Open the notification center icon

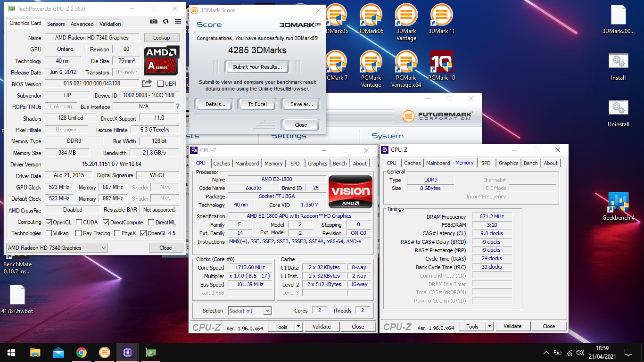coord(628,353)
